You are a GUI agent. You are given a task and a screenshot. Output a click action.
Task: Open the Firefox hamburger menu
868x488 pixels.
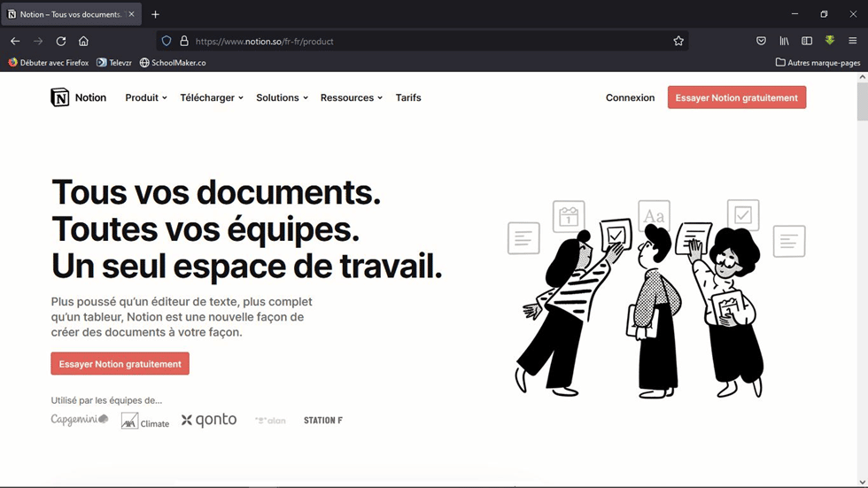point(852,41)
